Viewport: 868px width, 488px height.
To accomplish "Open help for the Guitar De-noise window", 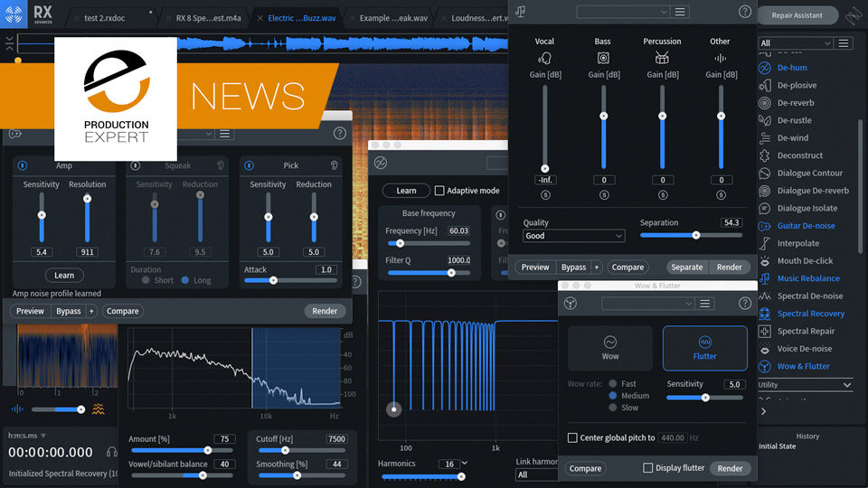I will click(x=340, y=134).
